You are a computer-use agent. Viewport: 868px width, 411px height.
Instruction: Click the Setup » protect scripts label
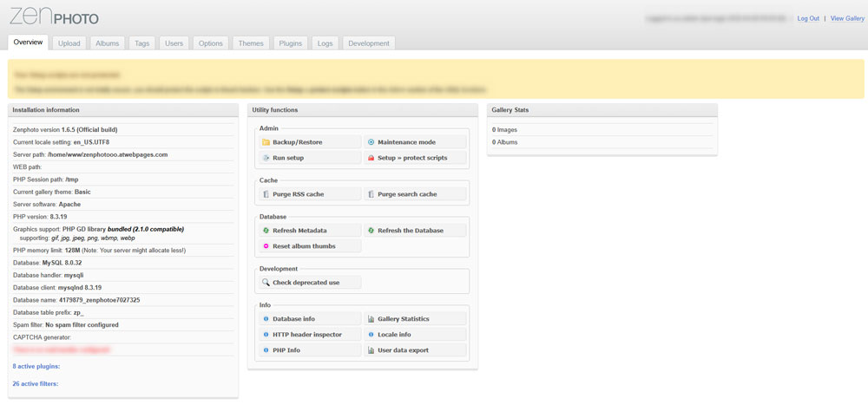pos(412,158)
